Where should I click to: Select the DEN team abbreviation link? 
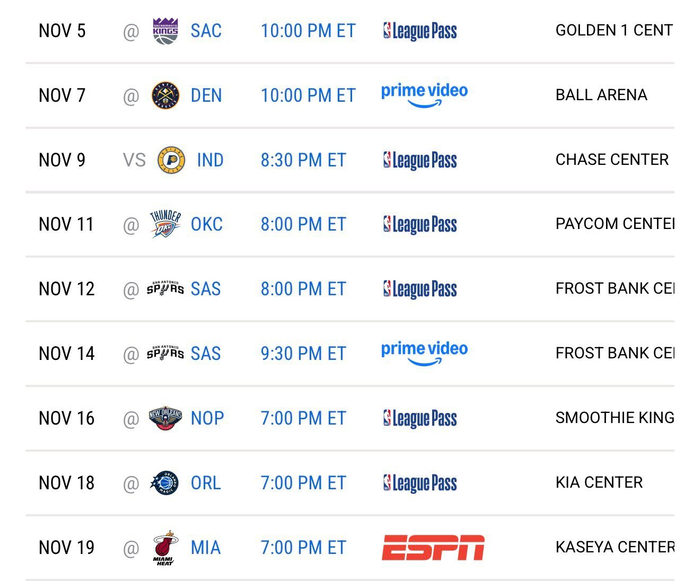[206, 96]
